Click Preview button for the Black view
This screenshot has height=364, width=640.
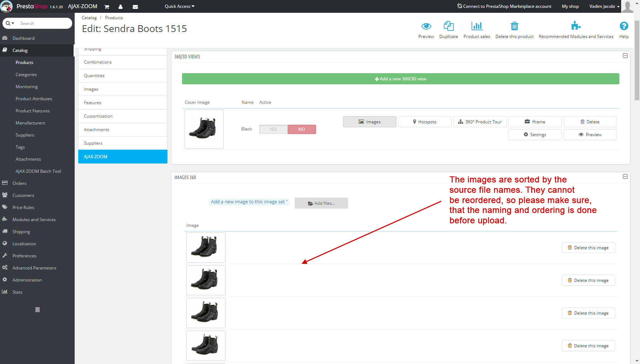(x=590, y=134)
